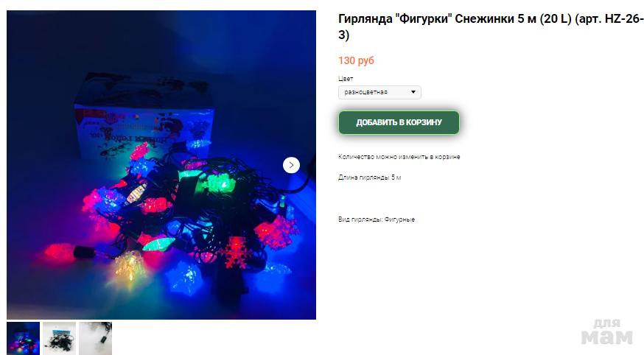This screenshot has height=355, width=644.
Task: Click the Длина гирлянды 5 м text
Action: pyautogui.click(x=370, y=177)
